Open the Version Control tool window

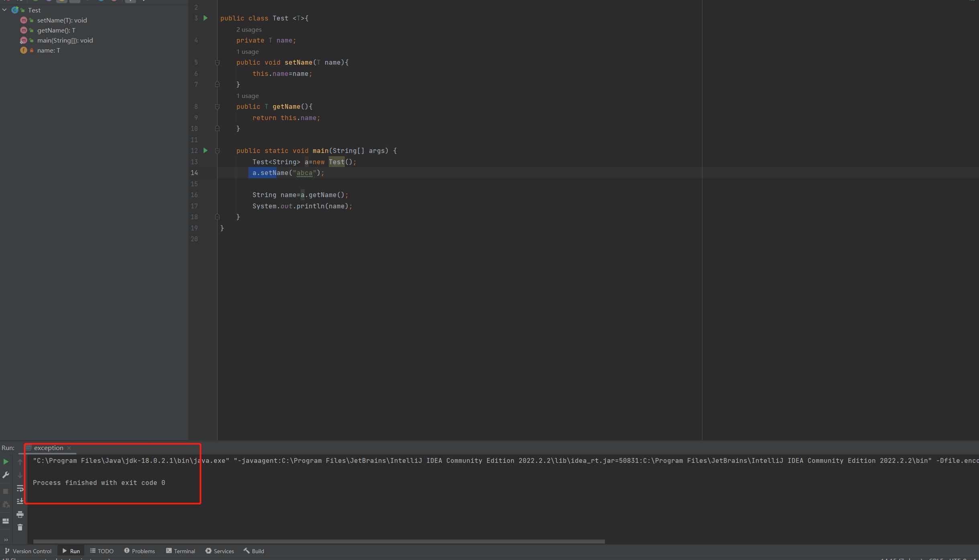pos(28,551)
